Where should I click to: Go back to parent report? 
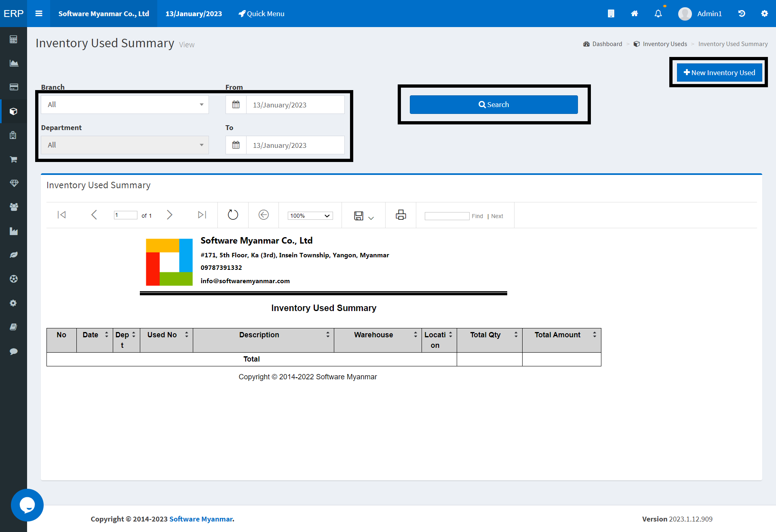click(x=264, y=215)
